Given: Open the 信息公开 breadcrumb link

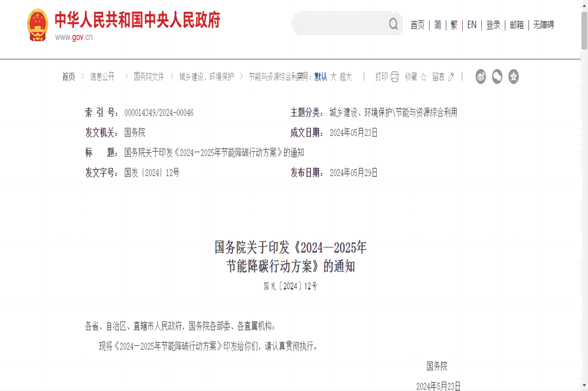Looking at the screenshot, I should click(102, 77).
